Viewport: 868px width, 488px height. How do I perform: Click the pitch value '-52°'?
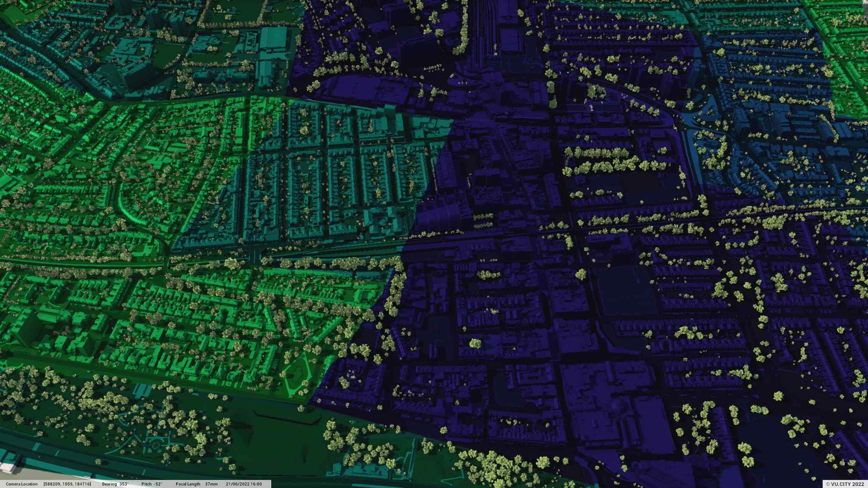pyautogui.click(x=158, y=484)
